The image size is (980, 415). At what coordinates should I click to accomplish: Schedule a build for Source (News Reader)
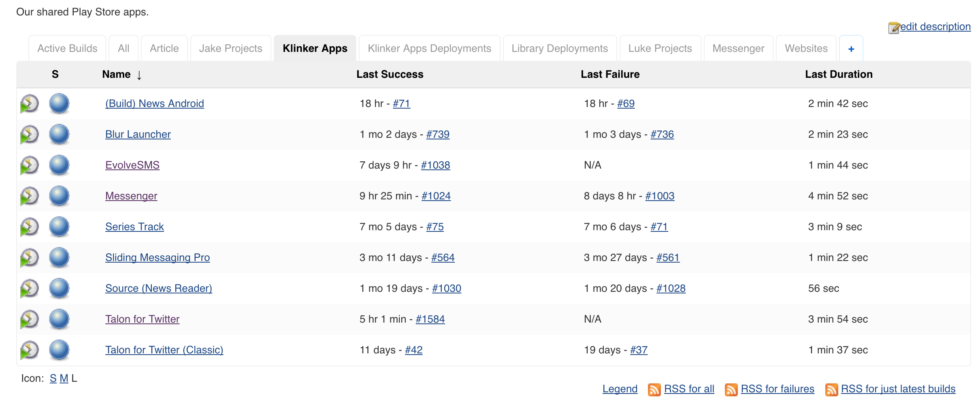[29, 289]
